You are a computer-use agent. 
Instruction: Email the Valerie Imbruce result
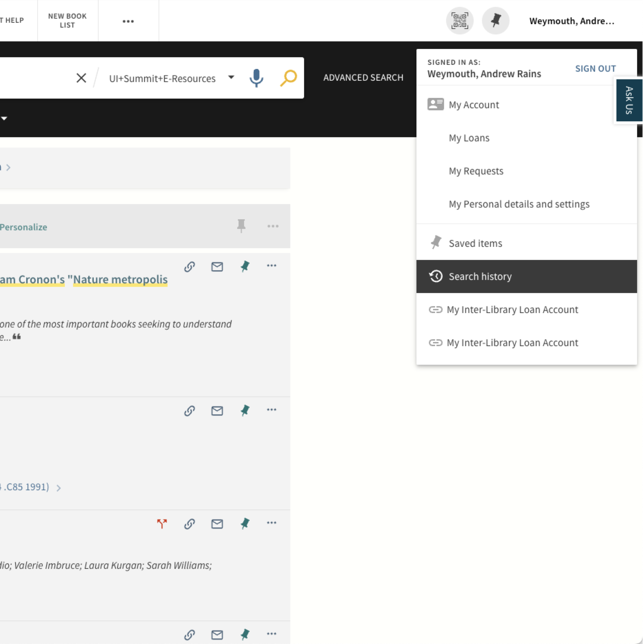tap(217, 524)
